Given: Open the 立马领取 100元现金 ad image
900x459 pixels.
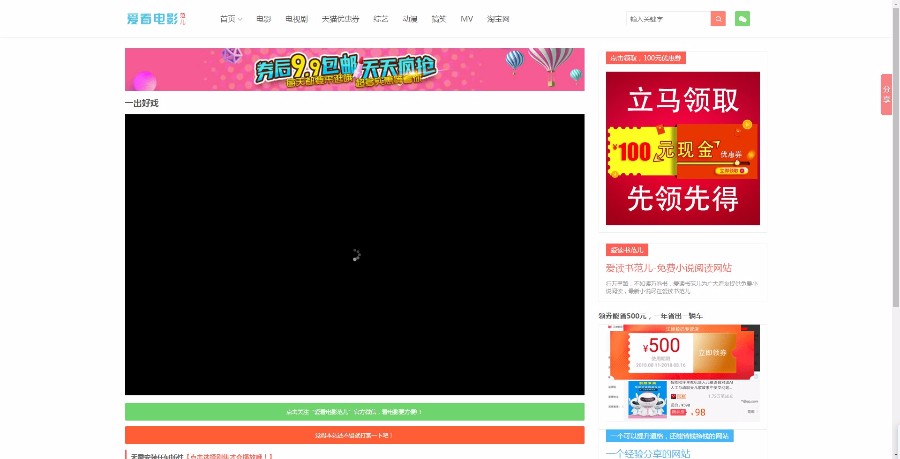Looking at the screenshot, I should (x=683, y=149).
